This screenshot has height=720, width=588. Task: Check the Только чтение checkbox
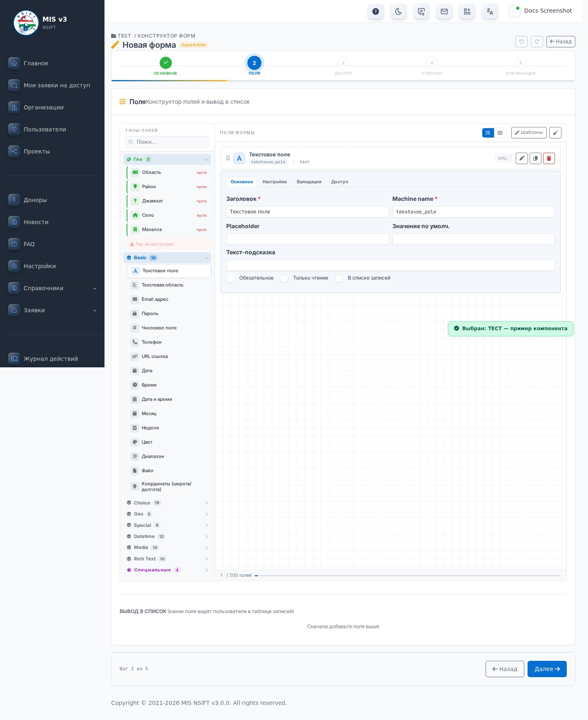point(284,278)
